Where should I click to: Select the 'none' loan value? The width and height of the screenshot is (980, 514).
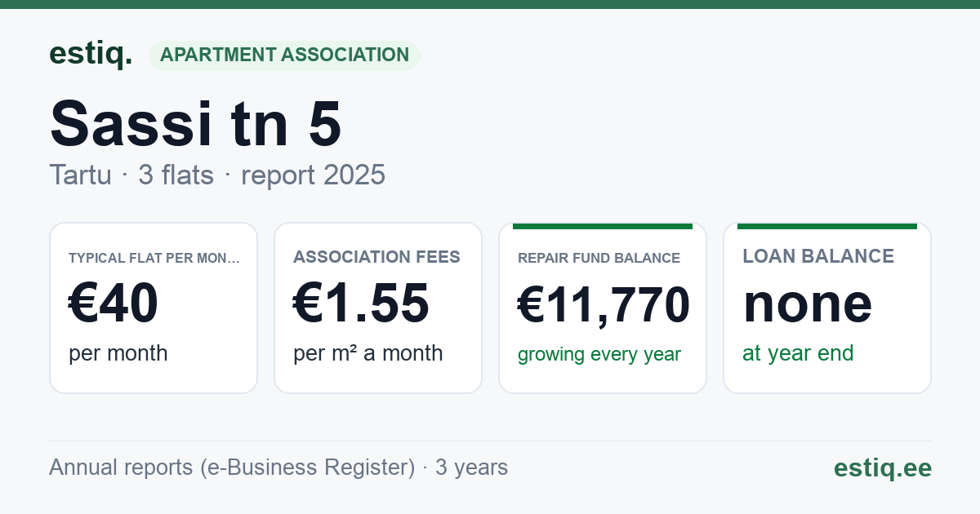808,304
